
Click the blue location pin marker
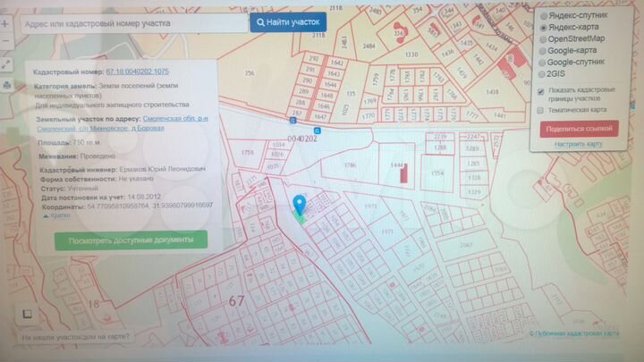point(299,206)
